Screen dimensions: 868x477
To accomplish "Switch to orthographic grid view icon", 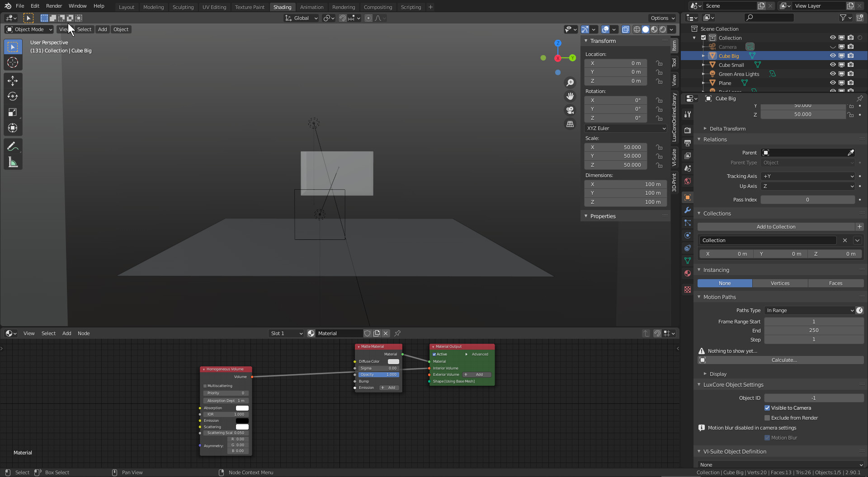I will click(570, 124).
